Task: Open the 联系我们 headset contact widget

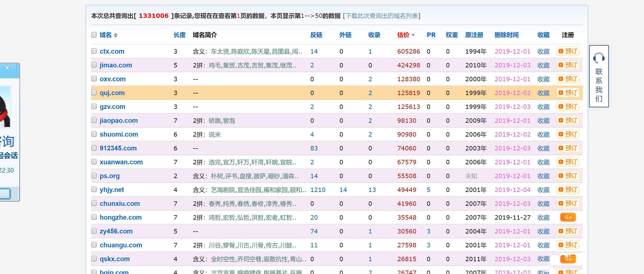Action: 599,76
